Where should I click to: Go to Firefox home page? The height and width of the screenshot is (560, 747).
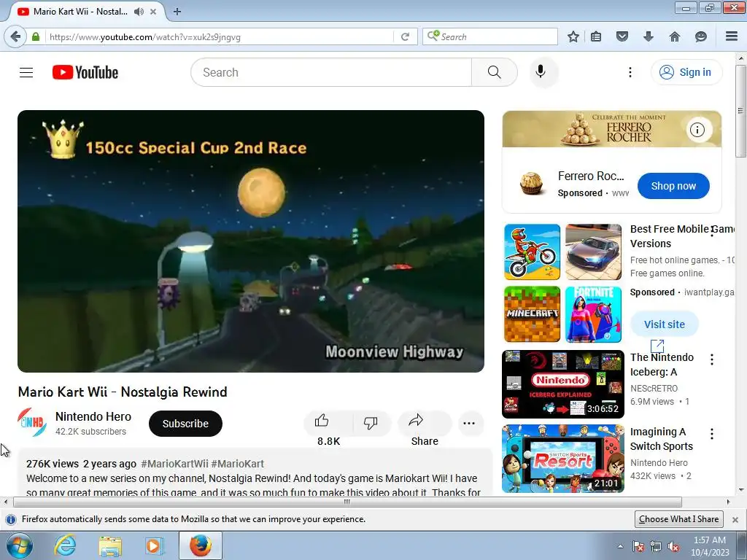[675, 36]
